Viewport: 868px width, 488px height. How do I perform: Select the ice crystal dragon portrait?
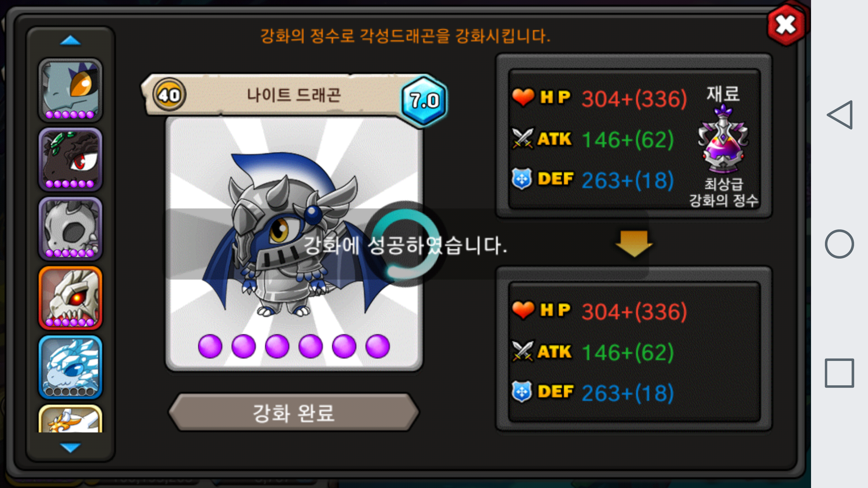click(x=71, y=367)
